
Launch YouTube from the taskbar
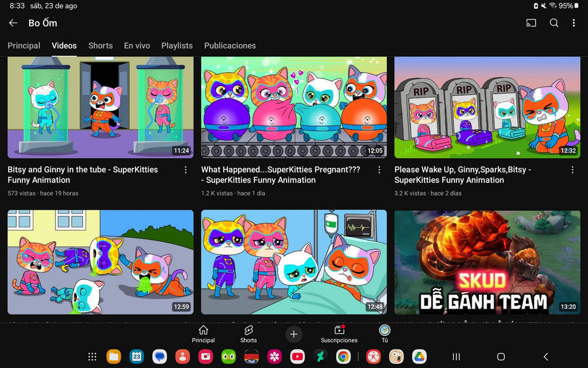[297, 357]
